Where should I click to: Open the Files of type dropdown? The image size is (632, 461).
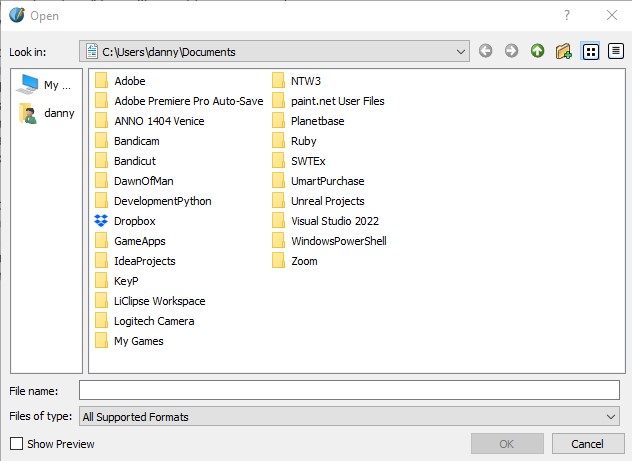pos(611,416)
